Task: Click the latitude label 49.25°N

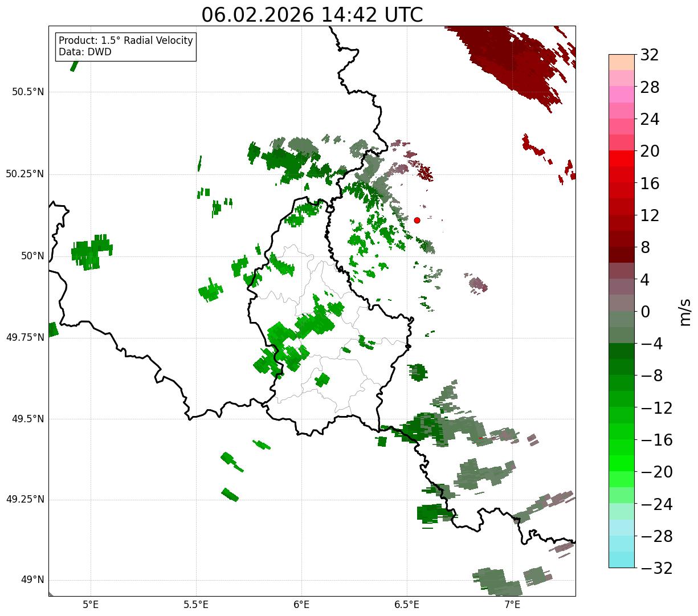Action: [x=25, y=499]
